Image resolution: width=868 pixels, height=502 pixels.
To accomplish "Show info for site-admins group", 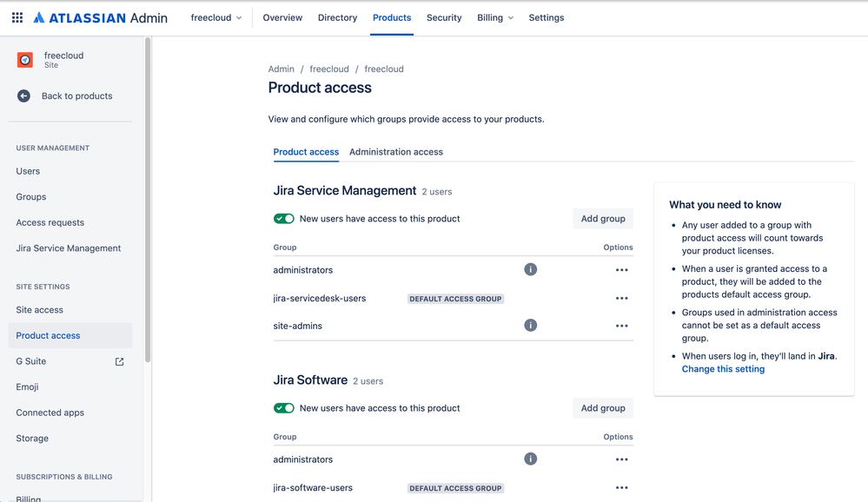I will click(x=530, y=326).
